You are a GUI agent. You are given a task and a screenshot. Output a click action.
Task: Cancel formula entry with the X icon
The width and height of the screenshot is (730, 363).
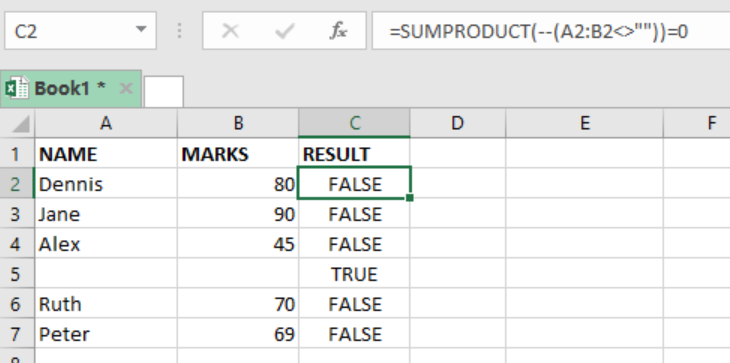click(x=230, y=31)
